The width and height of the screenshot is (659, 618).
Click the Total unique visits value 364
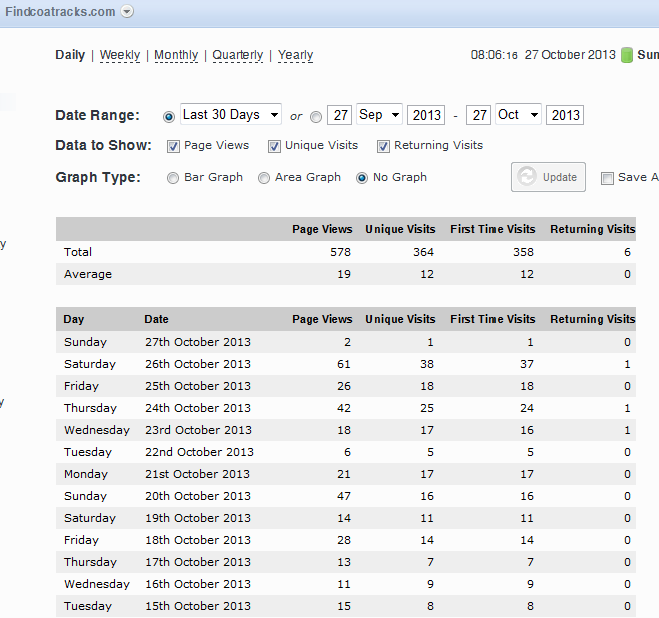423,252
